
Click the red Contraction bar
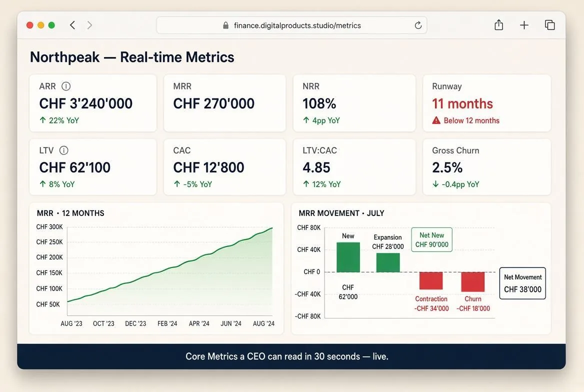click(431, 280)
